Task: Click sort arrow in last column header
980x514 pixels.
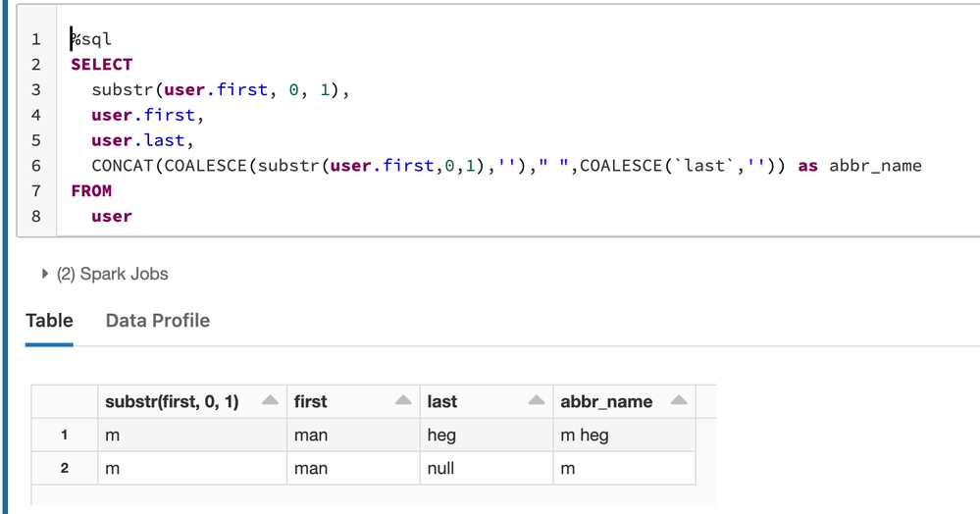Action: click(x=536, y=401)
